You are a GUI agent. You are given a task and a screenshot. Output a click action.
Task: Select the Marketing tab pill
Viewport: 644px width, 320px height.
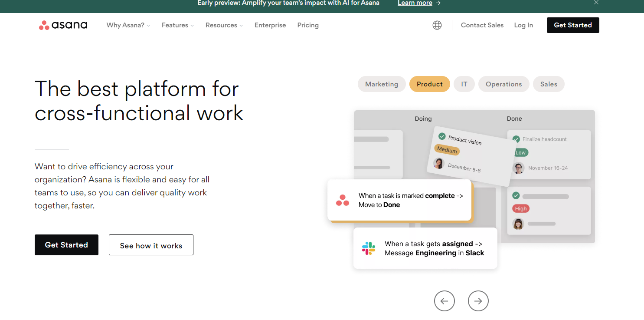[x=382, y=84]
